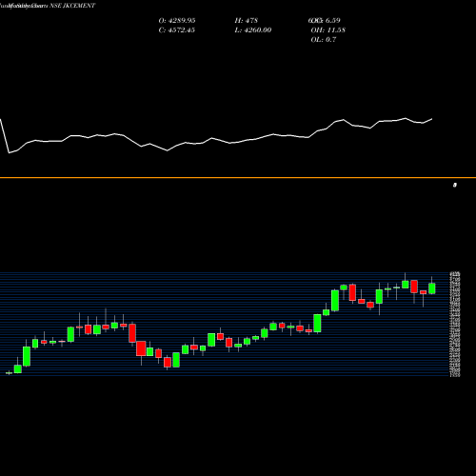The image size is (476, 476).
Task: Select the open value 'O: 4289.95'
Action: (177, 21)
